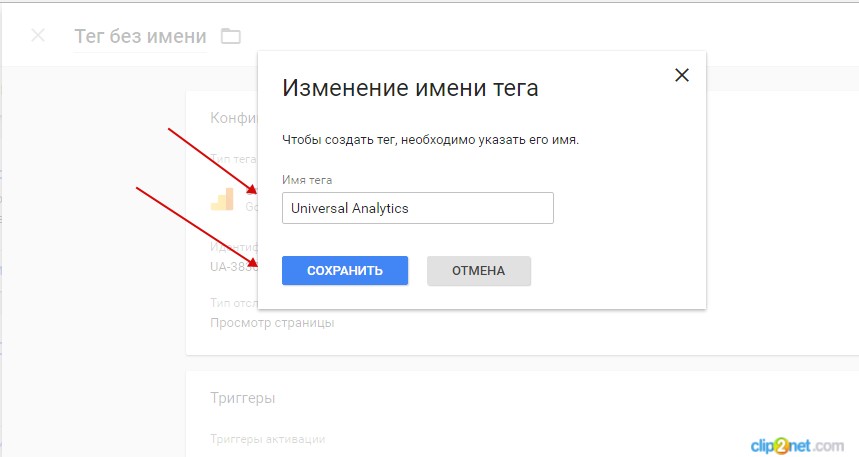Select the Google Analytics tag type icon

(x=222, y=199)
